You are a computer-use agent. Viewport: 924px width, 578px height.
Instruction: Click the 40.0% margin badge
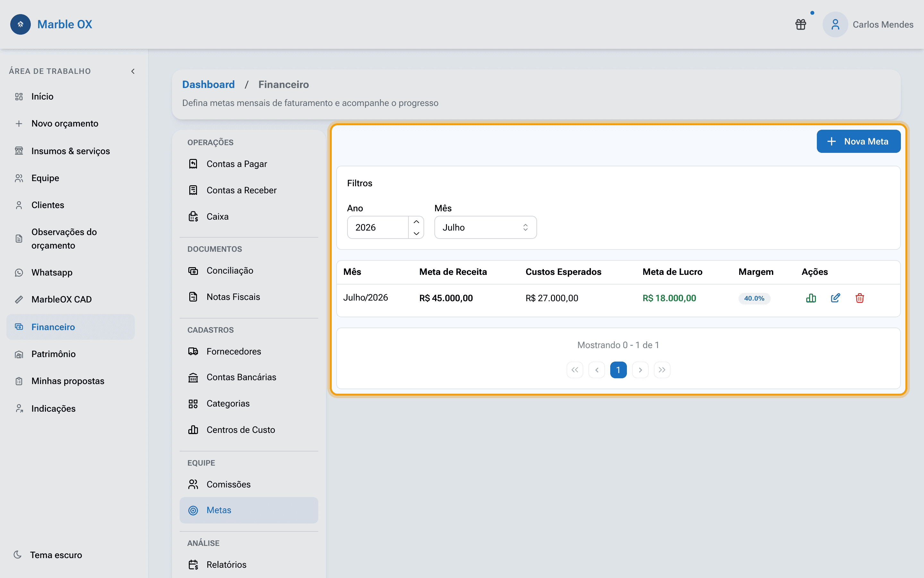[x=754, y=298]
